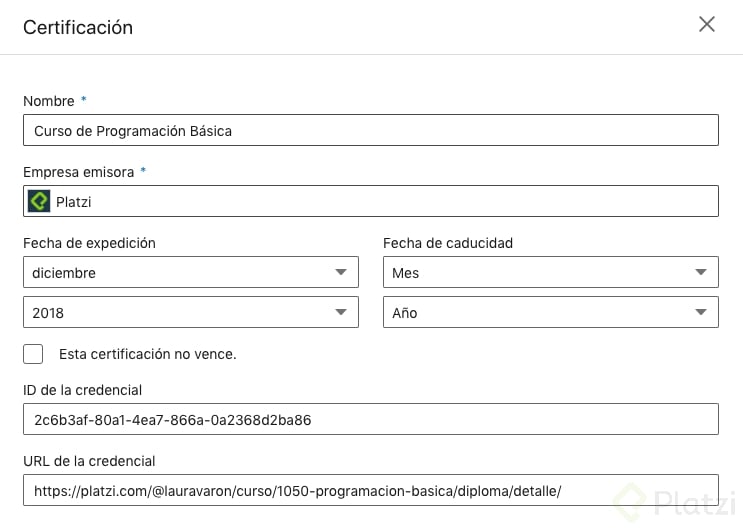
Task: Click the URL de la credencial field
Action: [x=371, y=490]
